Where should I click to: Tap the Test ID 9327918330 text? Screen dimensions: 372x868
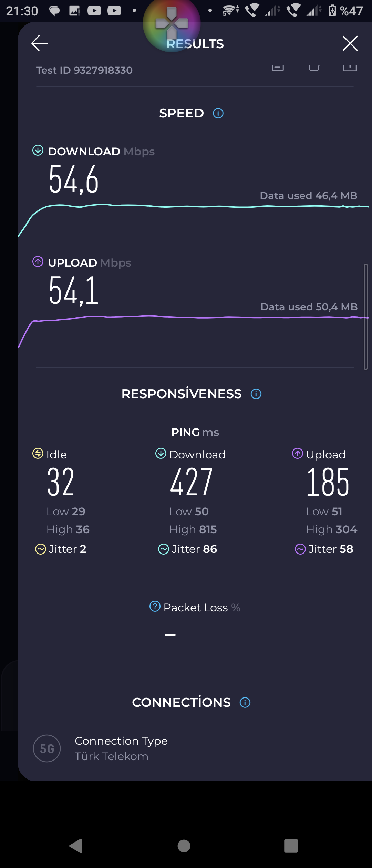(x=84, y=70)
